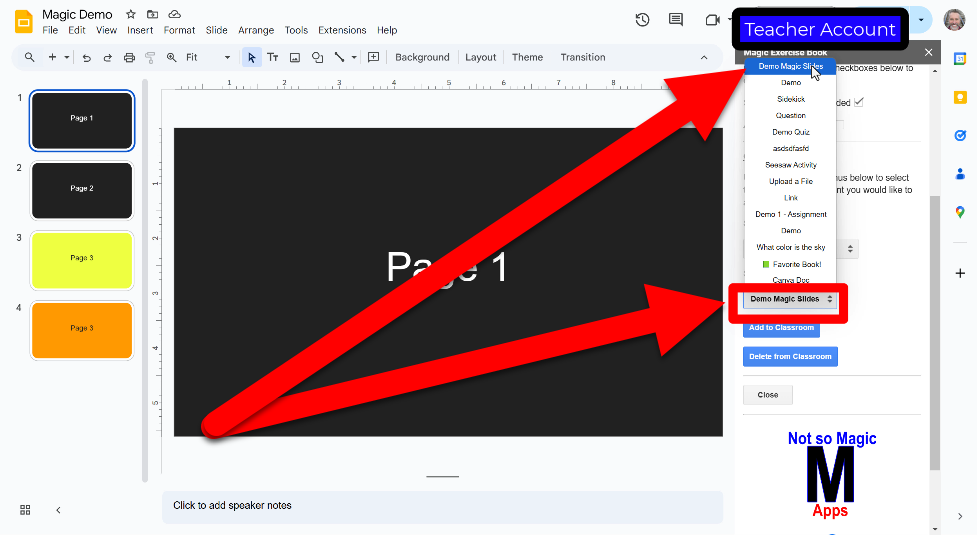Open Google Maps in side panel
The image size is (977, 535).
click(960, 212)
